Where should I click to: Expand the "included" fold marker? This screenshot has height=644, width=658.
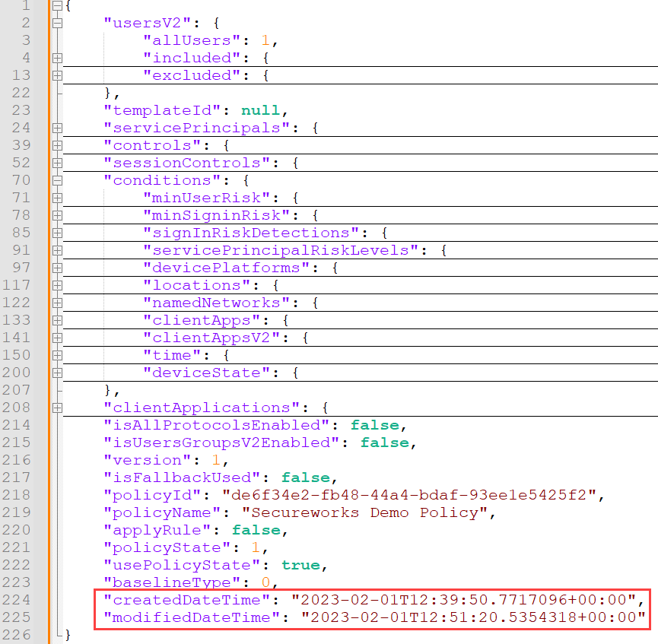point(58,58)
